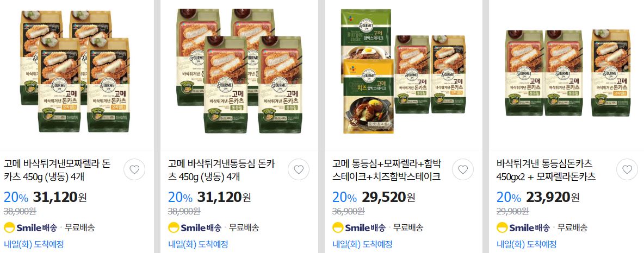Viewport: 644px width, 253px height.
Task: Select Smile배송 logo on 23,920원 product
Action: coord(523,227)
